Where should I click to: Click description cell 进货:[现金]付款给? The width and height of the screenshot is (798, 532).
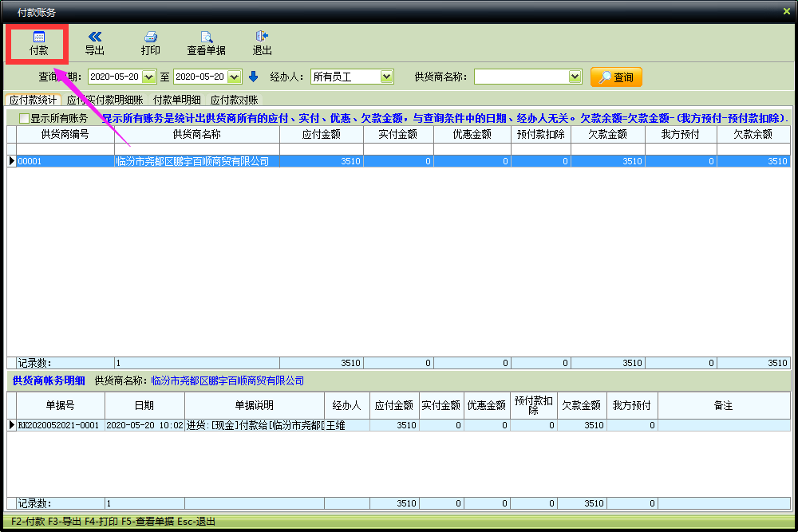(x=255, y=425)
